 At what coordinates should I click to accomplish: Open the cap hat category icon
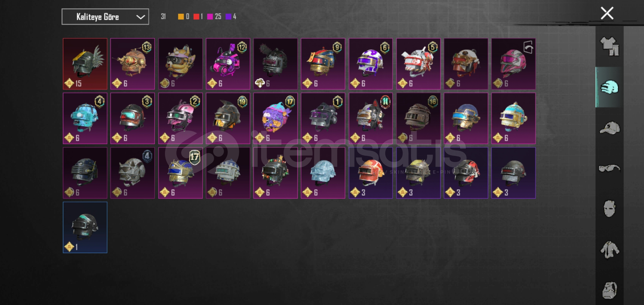(x=610, y=128)
